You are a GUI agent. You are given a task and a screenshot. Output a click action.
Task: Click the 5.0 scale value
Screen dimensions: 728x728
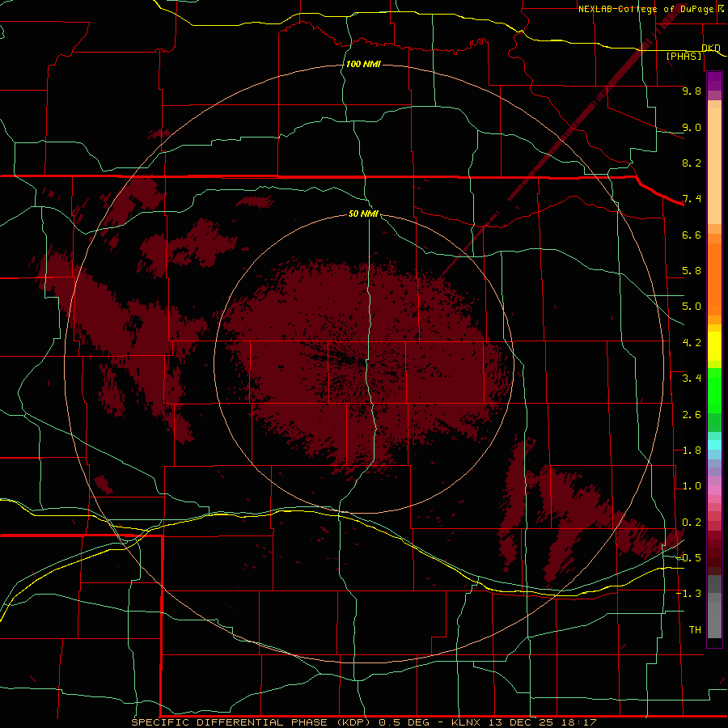click(692, 307)
